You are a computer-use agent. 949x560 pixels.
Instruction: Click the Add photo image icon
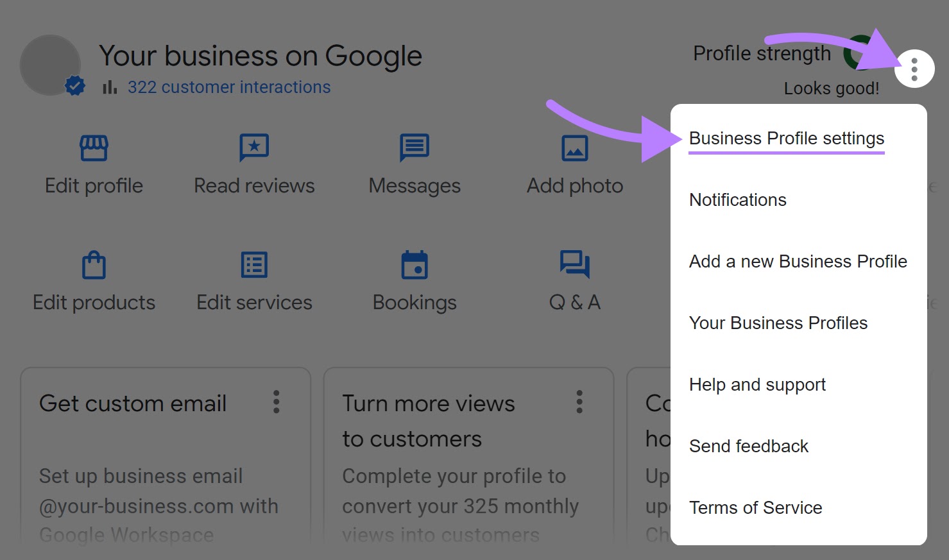click(x=575, y=148)
